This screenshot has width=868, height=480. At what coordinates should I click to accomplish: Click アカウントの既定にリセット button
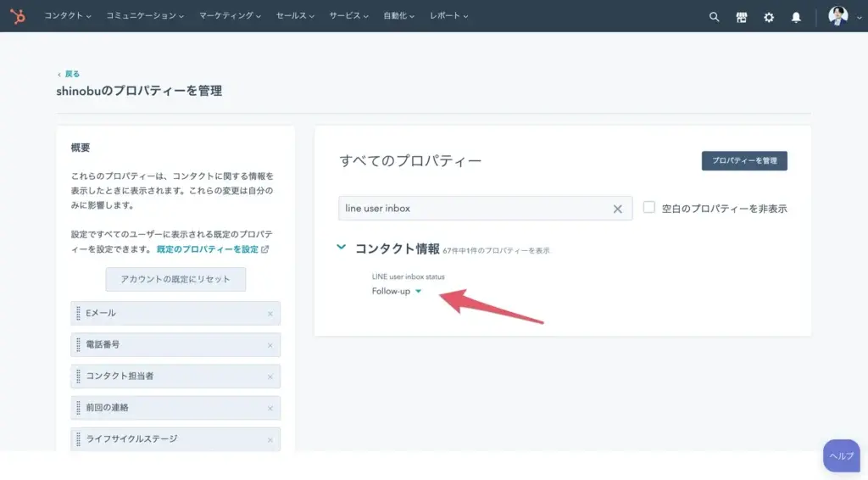175,279
